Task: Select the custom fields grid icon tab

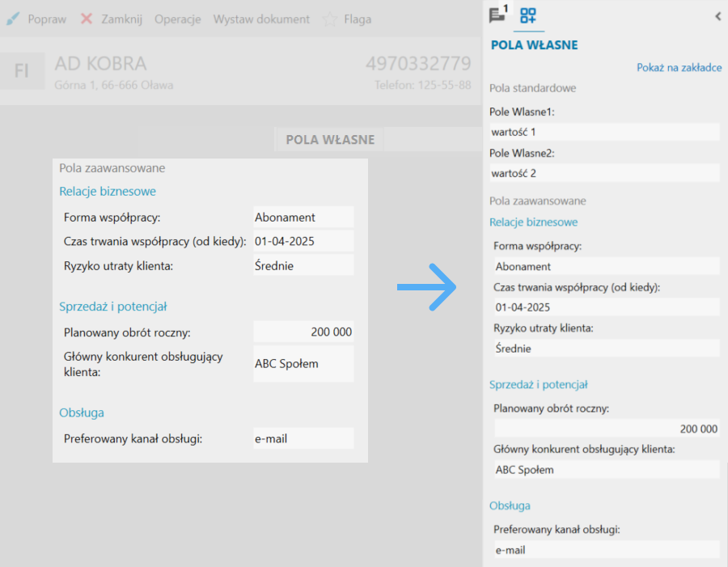Action: 528,15
